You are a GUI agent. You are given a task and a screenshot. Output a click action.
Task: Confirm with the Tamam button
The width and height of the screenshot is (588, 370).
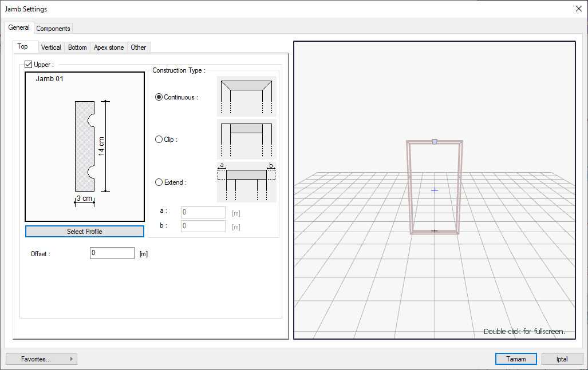coord(516,359)
